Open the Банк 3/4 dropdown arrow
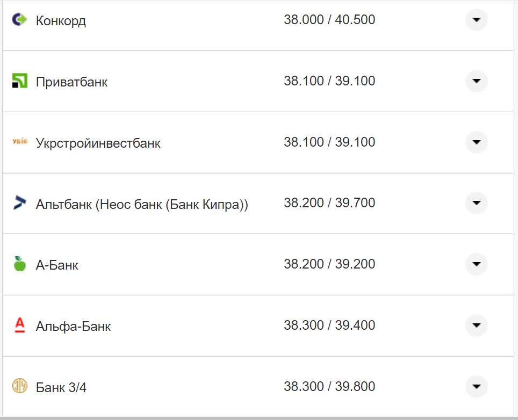Image resolution: width=518 pixels, height=420 pixels. point(476,387)
